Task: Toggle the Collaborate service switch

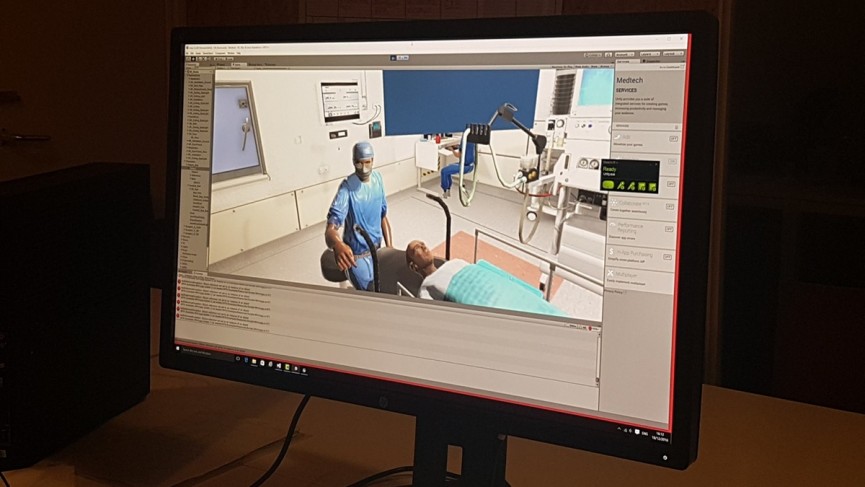Action: coord(670,206)
